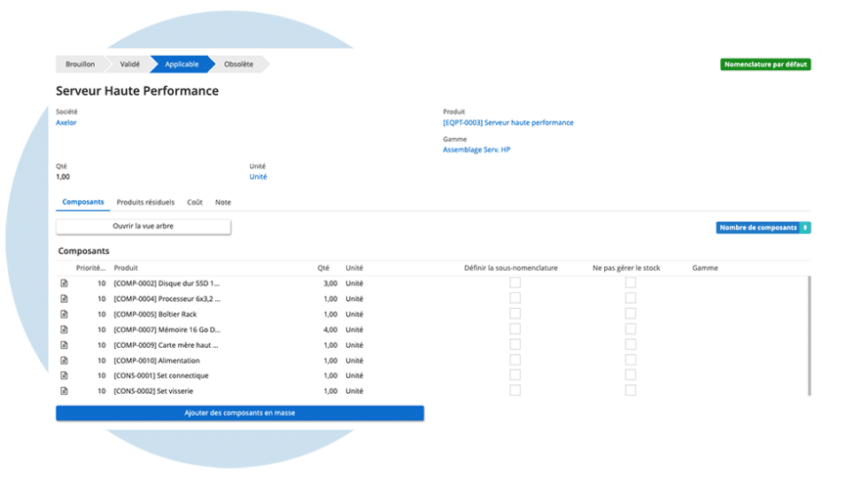This screenshot has height=478, width=868.
Task: Click the document icon beside Disque dur SSD row
Action: coord(64,283)
